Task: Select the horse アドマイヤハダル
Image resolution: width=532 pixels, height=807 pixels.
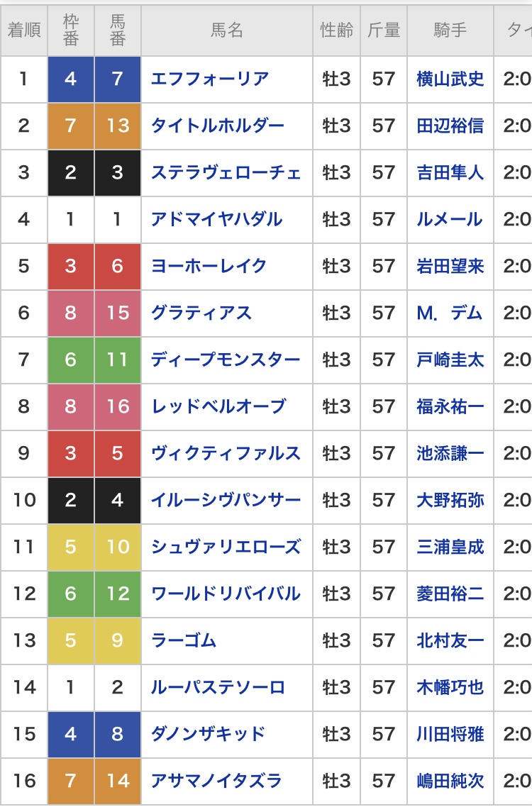Action: point(216,220)
